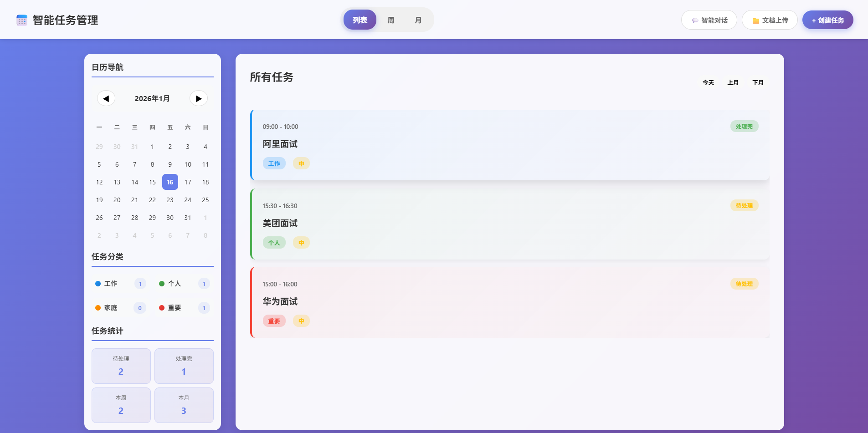The width and height of the screenshot is (868, 433).
Task: Click the green dot beside 个人 category
Action: (x=161, y=283)
